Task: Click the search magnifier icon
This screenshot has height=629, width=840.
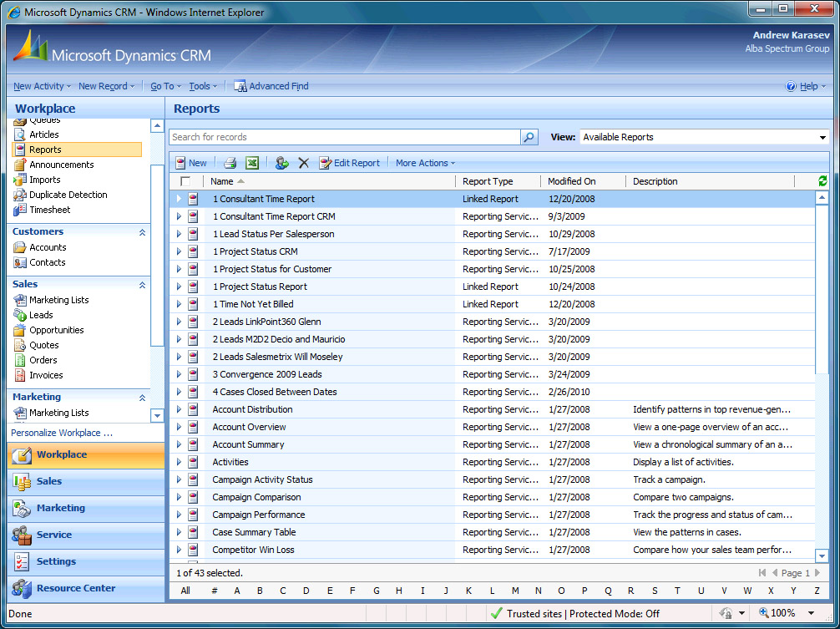Action: pos(529,137)
